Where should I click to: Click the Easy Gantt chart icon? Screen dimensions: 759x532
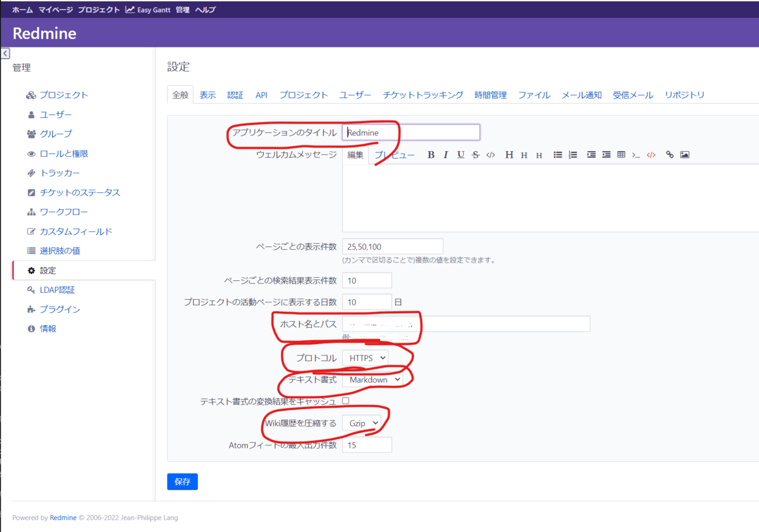click(x=130, y=9)
